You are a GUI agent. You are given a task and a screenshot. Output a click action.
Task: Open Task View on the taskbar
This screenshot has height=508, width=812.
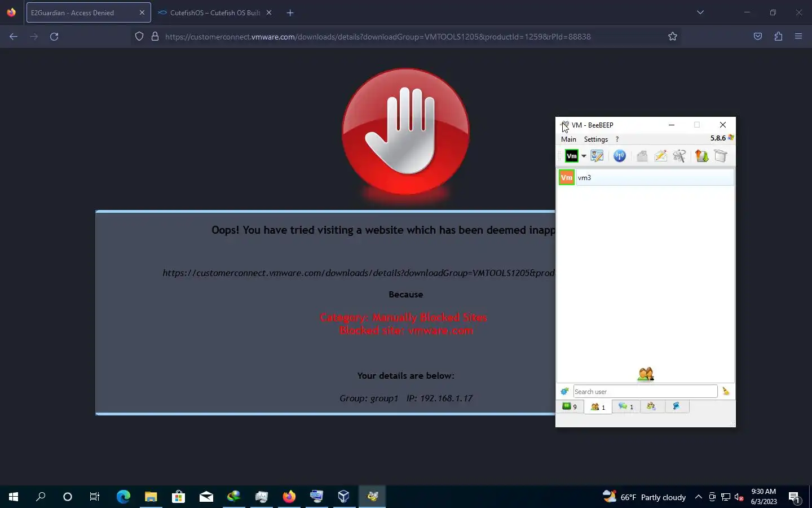click(x=95, y=497)
